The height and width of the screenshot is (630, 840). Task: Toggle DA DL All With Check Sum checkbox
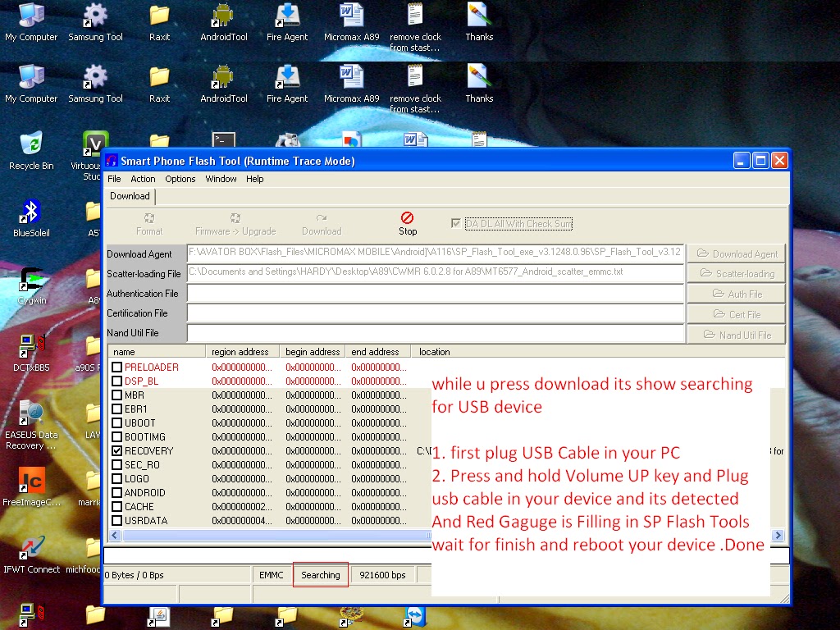(456, 223)
